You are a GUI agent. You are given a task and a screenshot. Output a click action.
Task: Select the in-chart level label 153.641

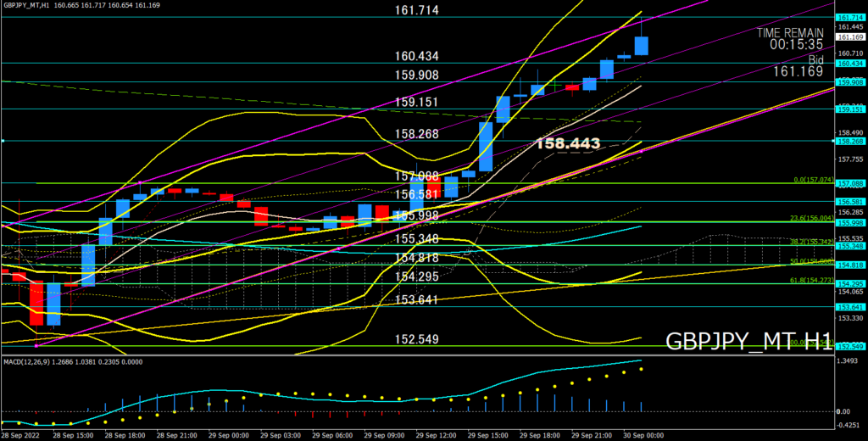pos(417,299)
